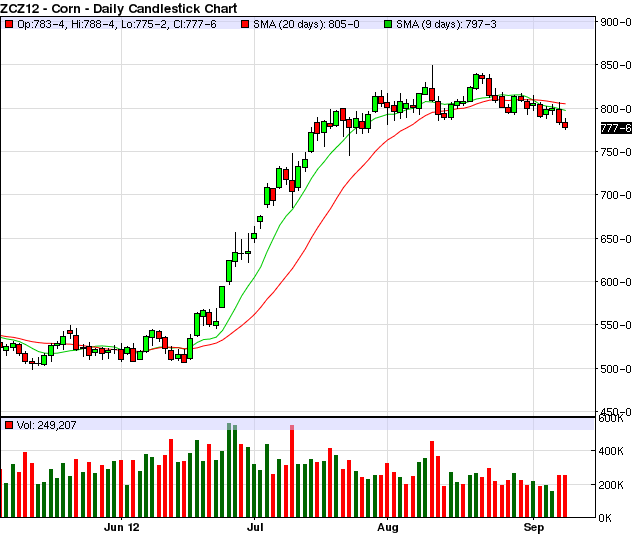Screen dimensions: 640x536
Task: Click the '500-0' price axis label
Action: 616,369
